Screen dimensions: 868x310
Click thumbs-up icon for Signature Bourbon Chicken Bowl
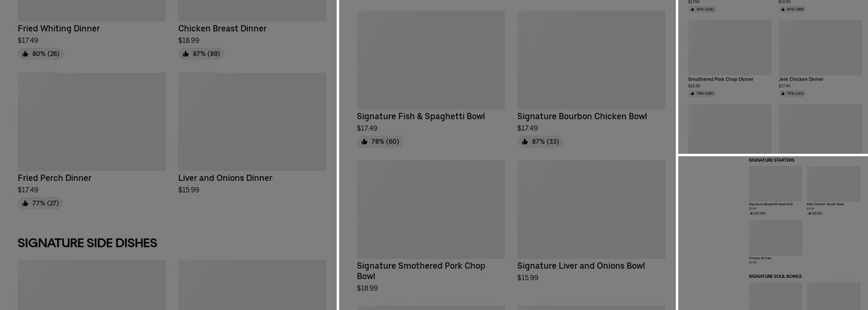pos(525,142)
